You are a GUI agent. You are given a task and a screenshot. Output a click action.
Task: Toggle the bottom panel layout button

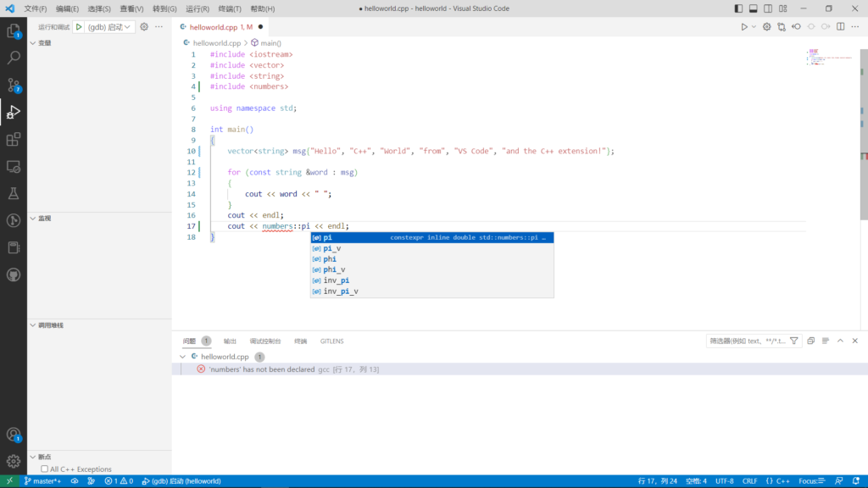click(x=753, y=8)
